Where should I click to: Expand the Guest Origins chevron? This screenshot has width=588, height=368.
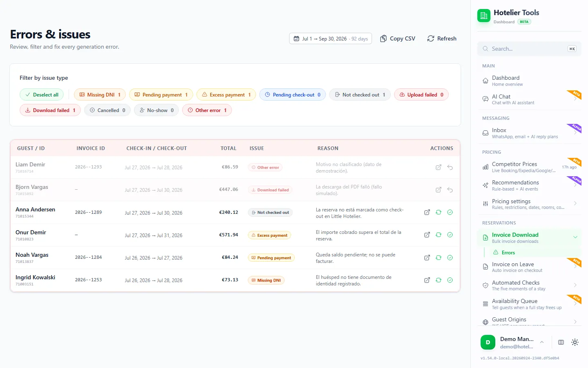click(575, 322)
